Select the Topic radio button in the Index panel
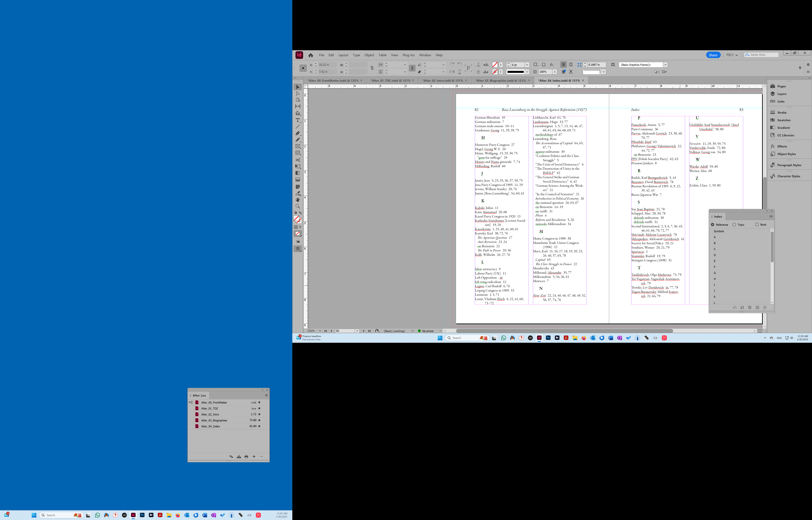 (x=734, y=225)
